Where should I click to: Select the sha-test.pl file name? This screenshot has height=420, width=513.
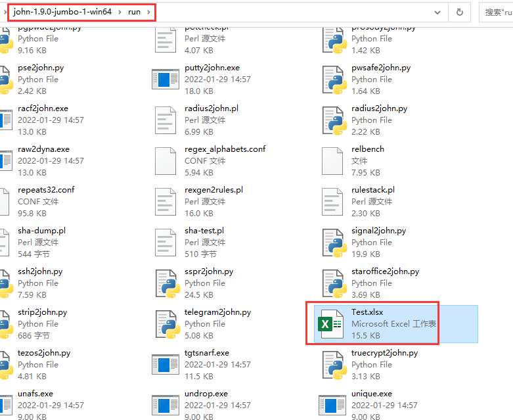pyautogui.click(x=204, y=231)
